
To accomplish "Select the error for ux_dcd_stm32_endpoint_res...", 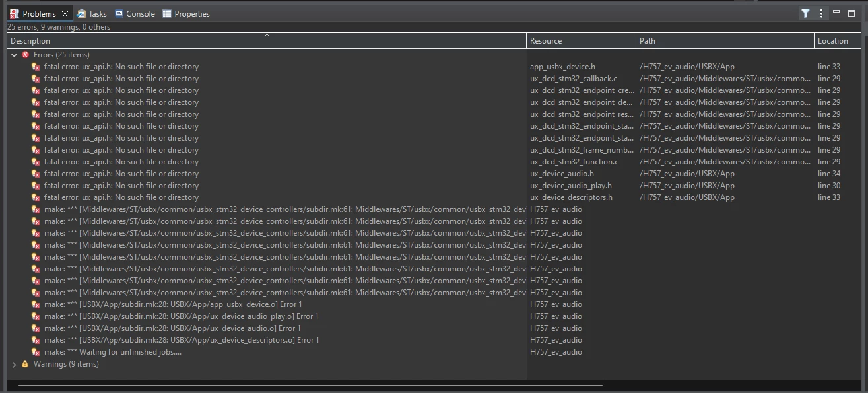I will click(434, 114).
